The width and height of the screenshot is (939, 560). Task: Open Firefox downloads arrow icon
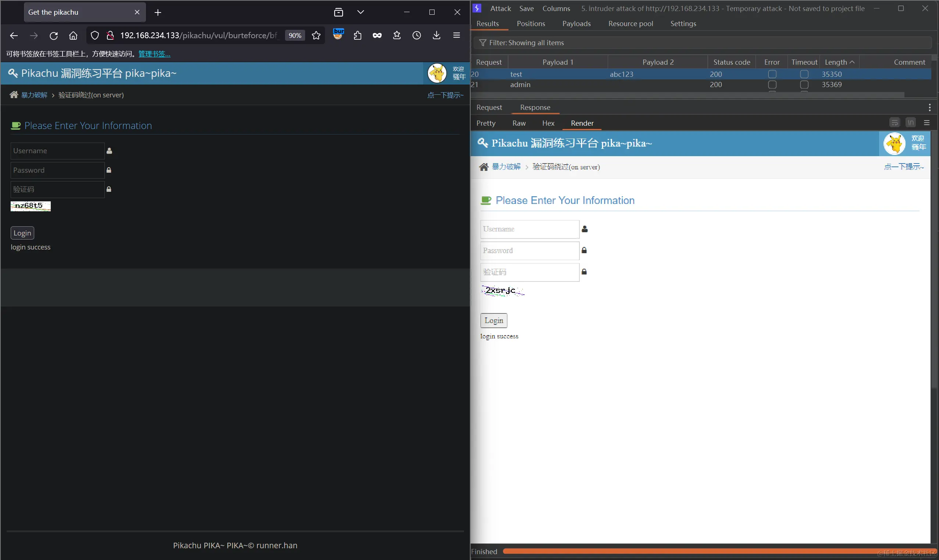(436, 36)
